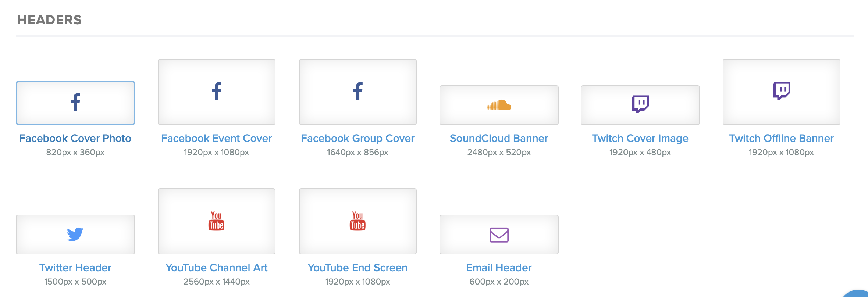The image size is (868, 297).
Task: Open the YouTube End Screen link
Action: [x=357, y=268]
